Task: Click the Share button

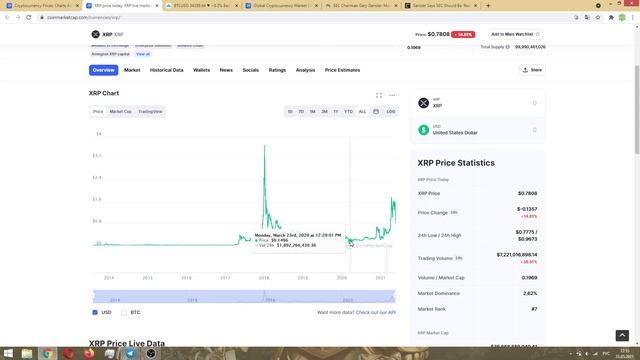Action: (x=532, y=70)
